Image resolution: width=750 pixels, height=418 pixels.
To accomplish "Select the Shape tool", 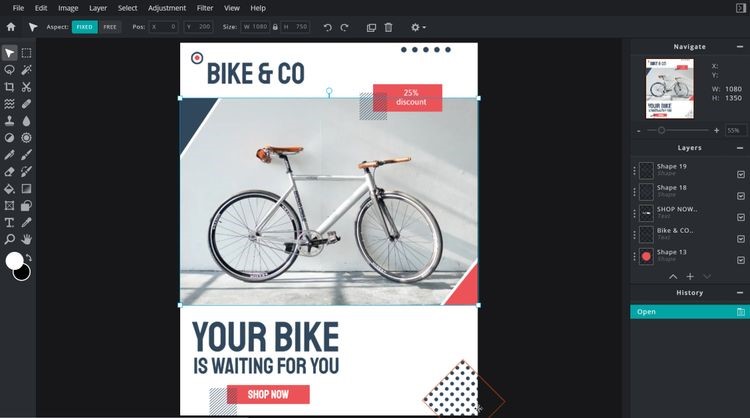I will click(26, 206).
